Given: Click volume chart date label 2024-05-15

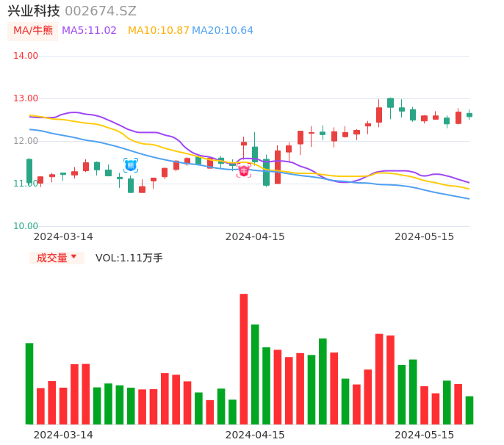Looking at the screenshot, I should point(425,435).
